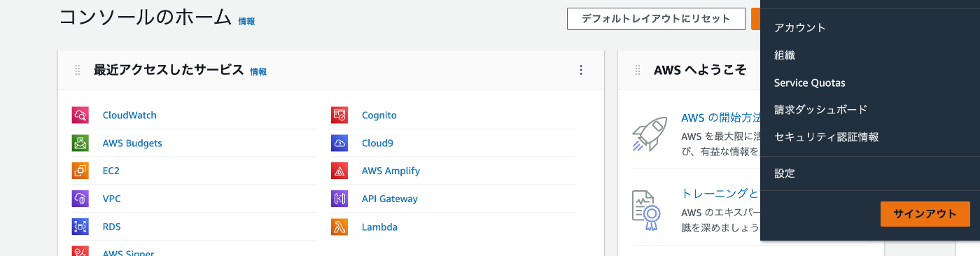
Task: Click the AWS Amplify icon
Action: [339, 171]
